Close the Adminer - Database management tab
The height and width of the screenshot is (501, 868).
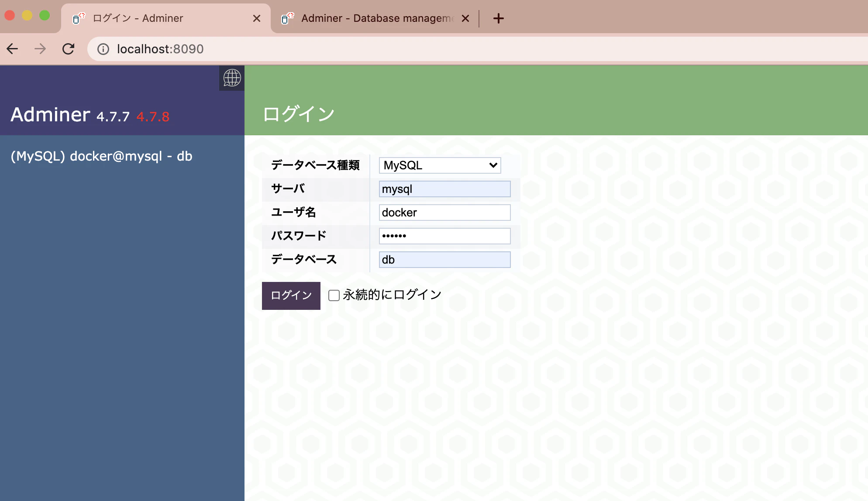click(465, 18)
